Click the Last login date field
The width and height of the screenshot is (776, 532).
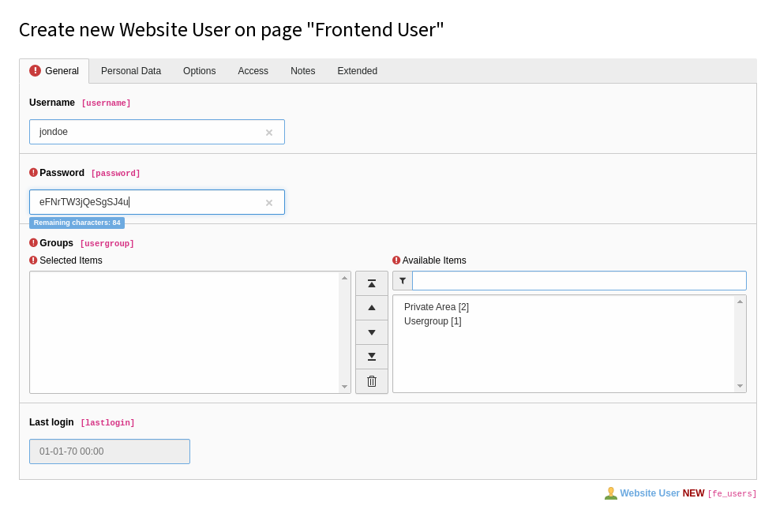[x=110, y=451]
